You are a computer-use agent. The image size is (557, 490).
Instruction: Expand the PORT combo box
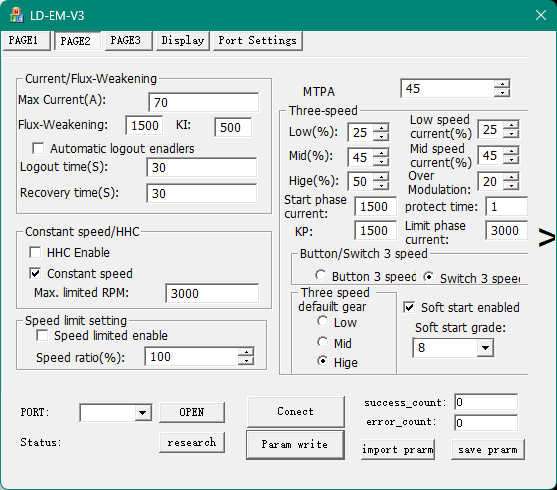click(x=142, y=413)
